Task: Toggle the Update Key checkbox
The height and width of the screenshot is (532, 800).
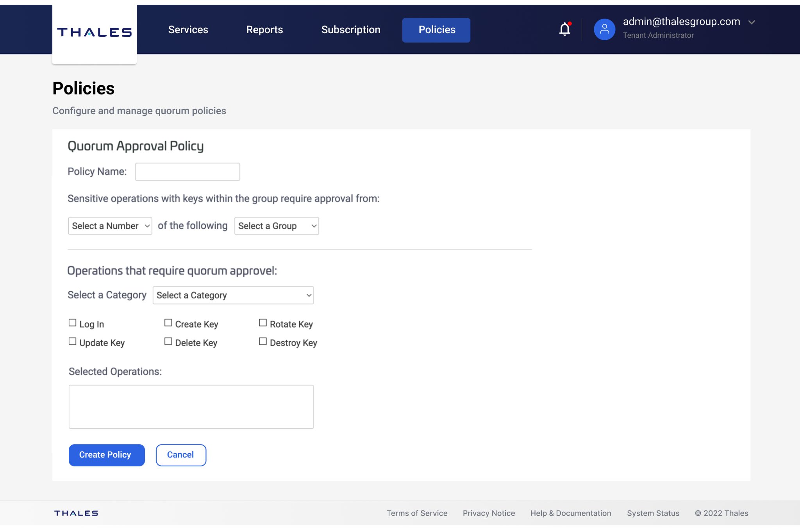Action: [72, 341]
